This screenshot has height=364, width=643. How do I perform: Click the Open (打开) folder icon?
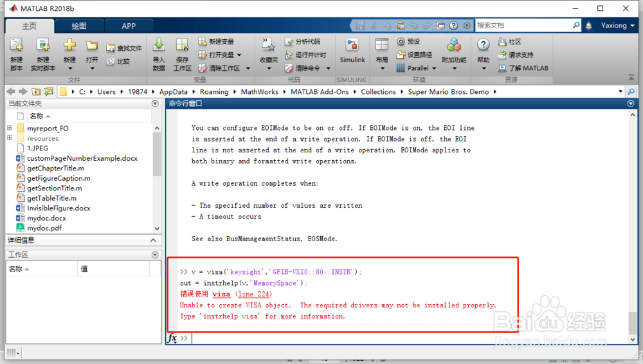pyautogui.click(x=92, y=45)
